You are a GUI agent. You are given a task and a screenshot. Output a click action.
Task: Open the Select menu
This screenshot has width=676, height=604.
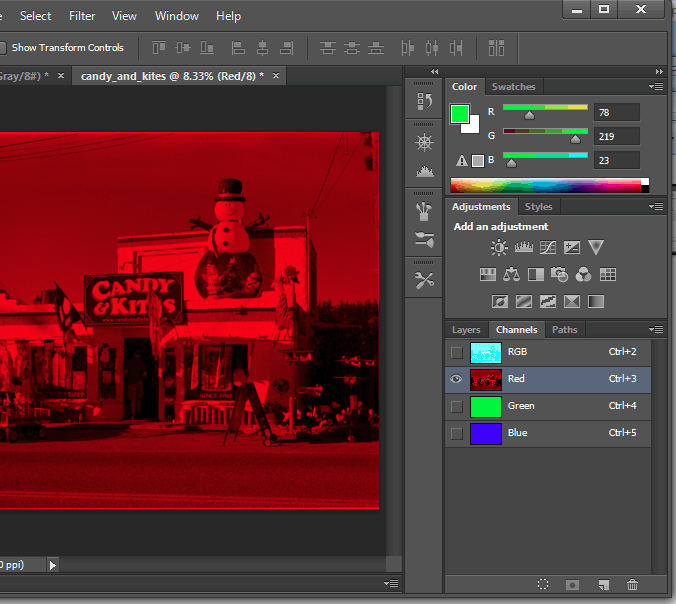[x=35, y=16]
